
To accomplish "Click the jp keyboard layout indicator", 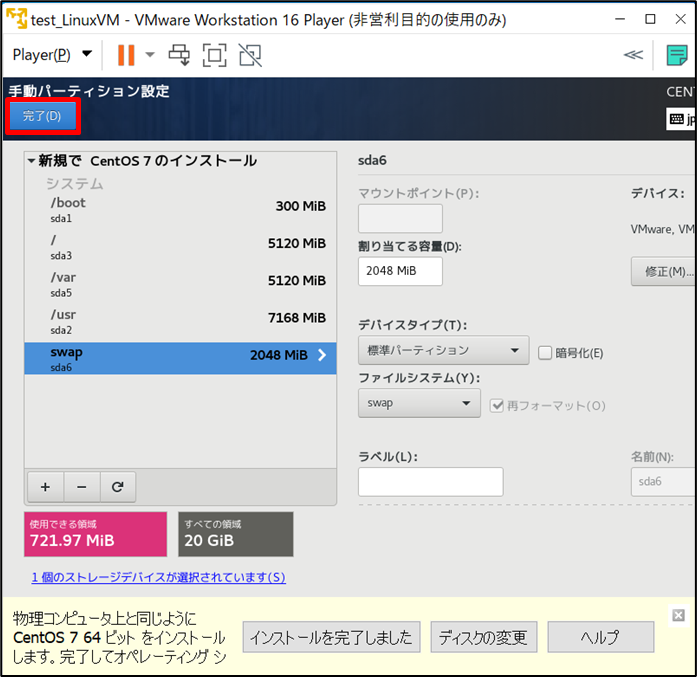I will point(681,119).
